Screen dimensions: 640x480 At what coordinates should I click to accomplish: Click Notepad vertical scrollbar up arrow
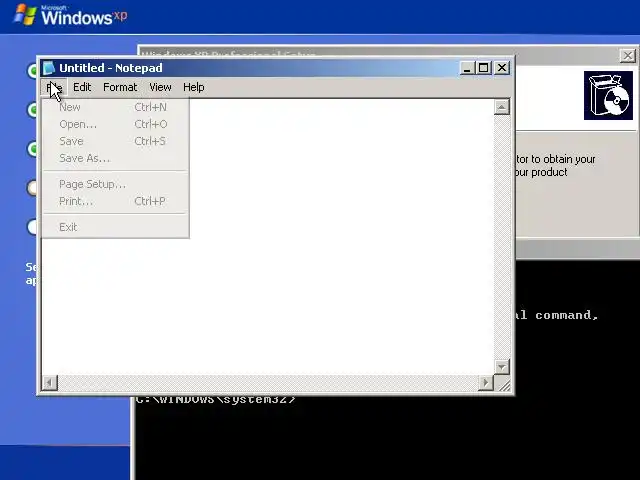coord(502,107)
